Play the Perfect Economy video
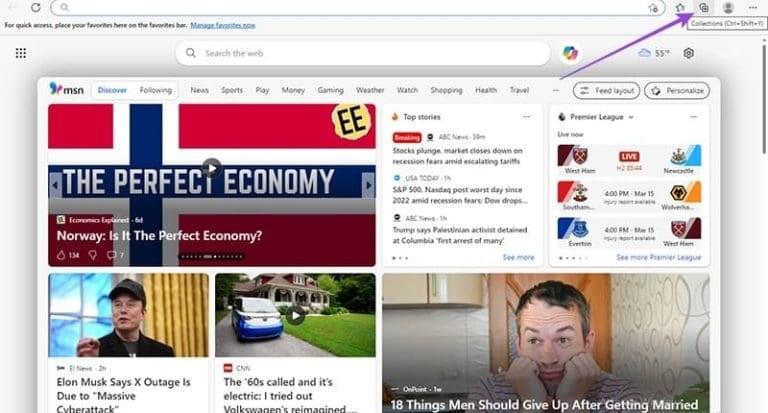This screenshot has width=768, height=413. (x=212, y=168)
